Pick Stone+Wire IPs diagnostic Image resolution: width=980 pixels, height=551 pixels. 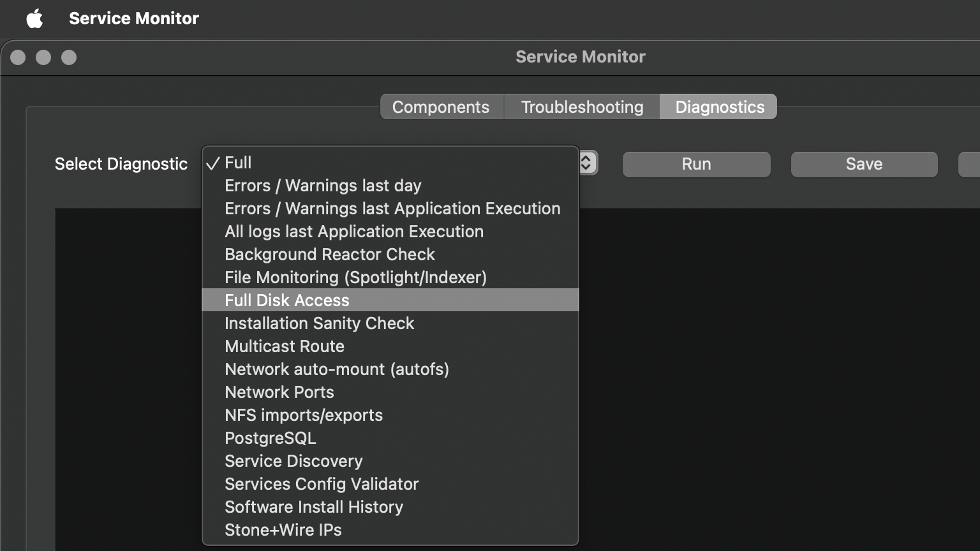283,530
